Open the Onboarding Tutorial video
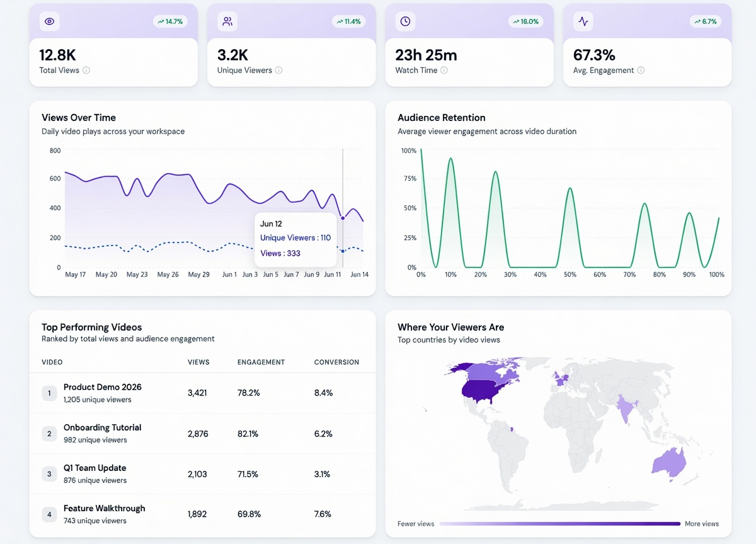 (x=103, y=428)
